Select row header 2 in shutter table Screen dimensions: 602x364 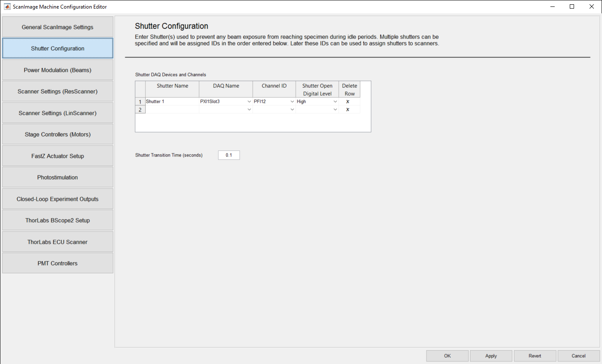[x=140, y=110]
